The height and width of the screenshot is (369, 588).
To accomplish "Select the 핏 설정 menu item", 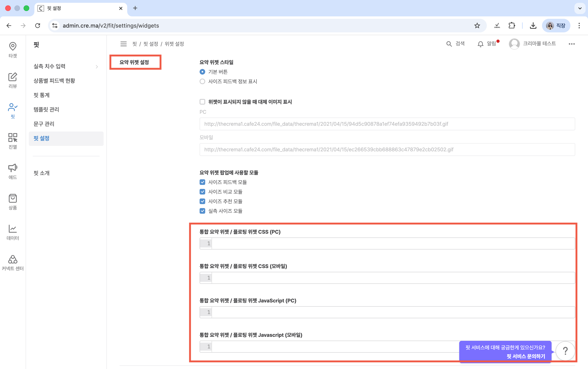I will click(66, 138).
